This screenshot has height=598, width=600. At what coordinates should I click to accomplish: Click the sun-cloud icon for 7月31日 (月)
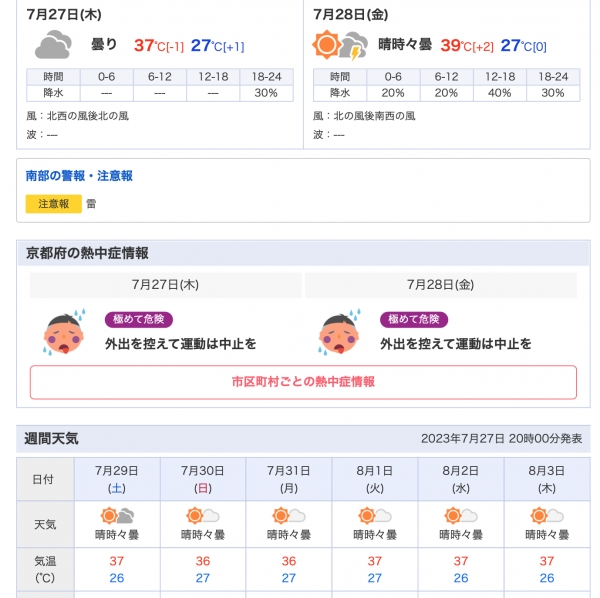pyautogui.click(x=289, y=516)
